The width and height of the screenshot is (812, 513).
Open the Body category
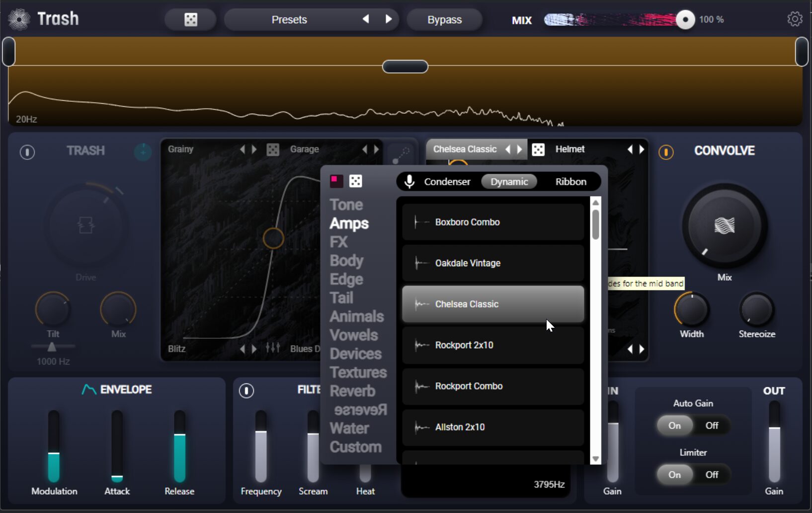[346, 261]
